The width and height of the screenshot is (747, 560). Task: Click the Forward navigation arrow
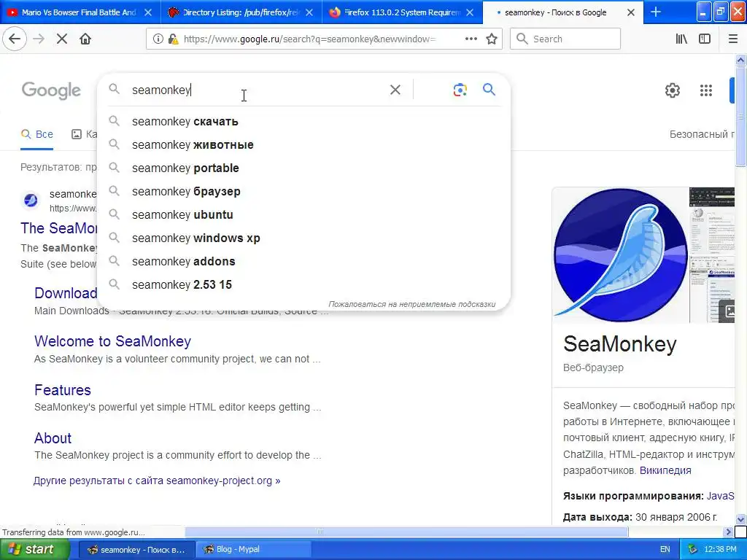[x=39, y=39]
